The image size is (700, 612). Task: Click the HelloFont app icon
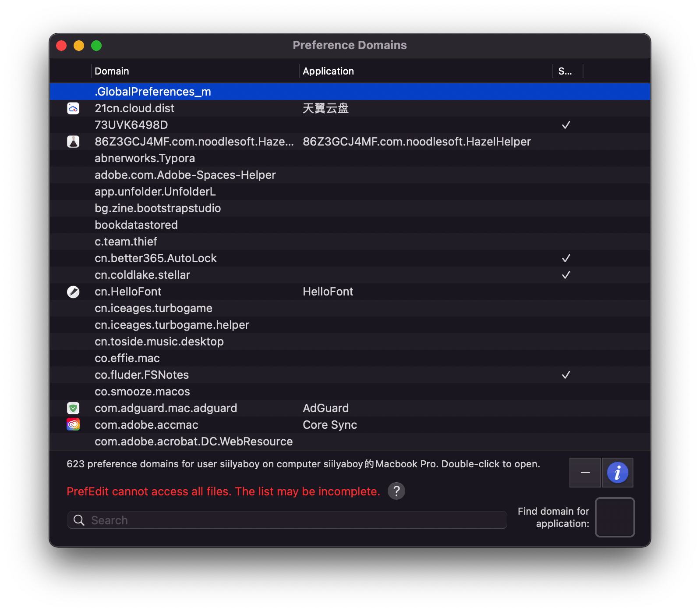73,292
